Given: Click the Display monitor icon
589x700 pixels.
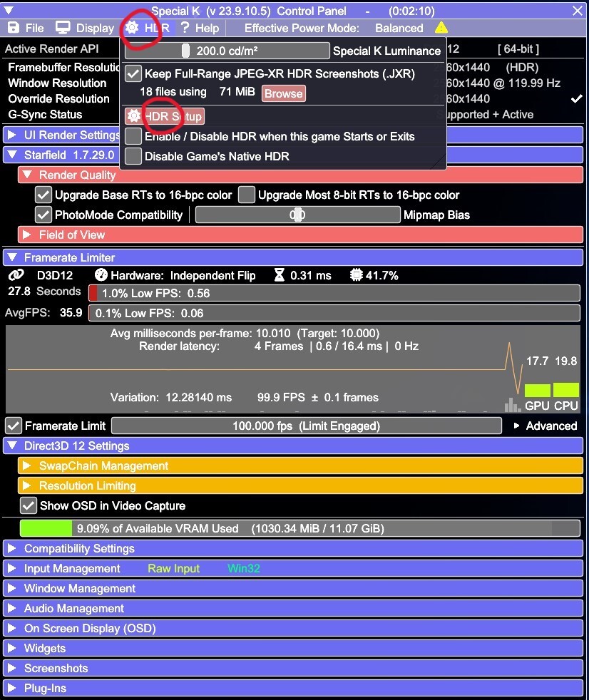Looking at the screenshot, I should click(63, 28).
